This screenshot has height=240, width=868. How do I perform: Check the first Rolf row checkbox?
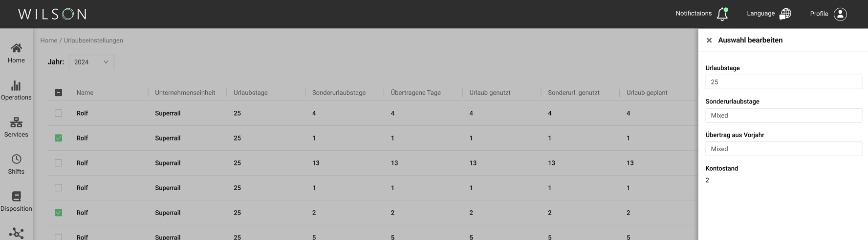click(x=58, y=113)
